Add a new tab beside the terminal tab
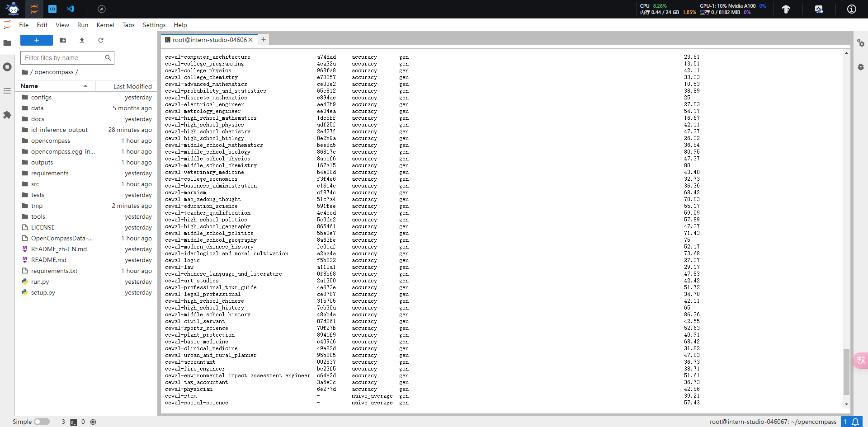The image size is (868, 427). click(264, 39)
